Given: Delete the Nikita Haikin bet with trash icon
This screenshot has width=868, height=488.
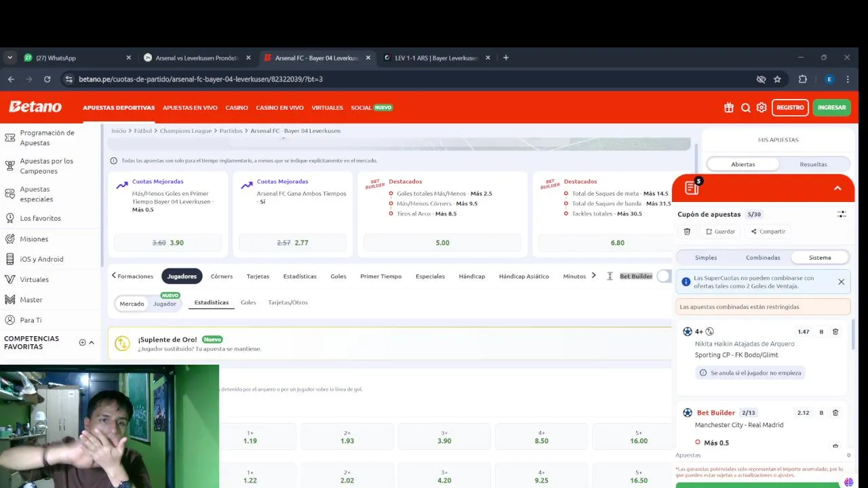Looking at the screenshot, I should 835,331.
